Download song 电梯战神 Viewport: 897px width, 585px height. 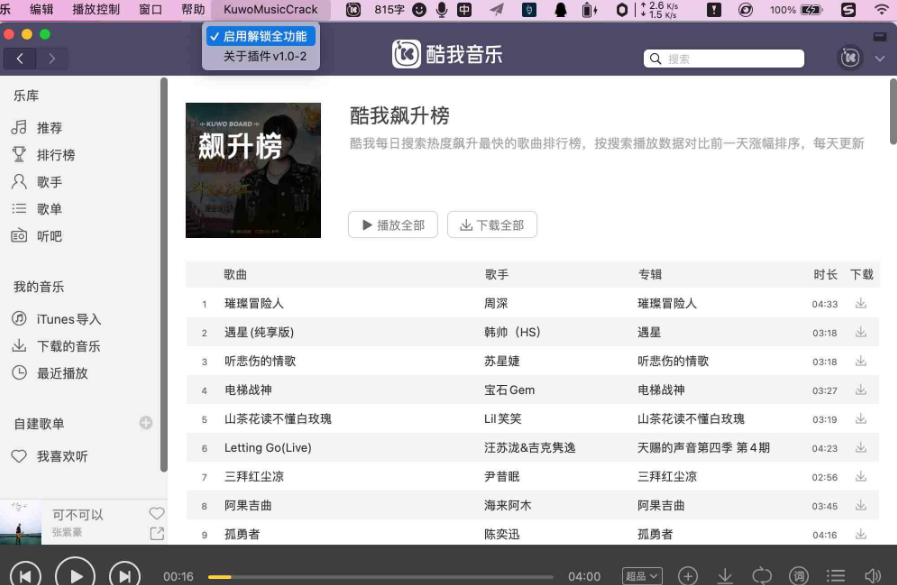860,390
